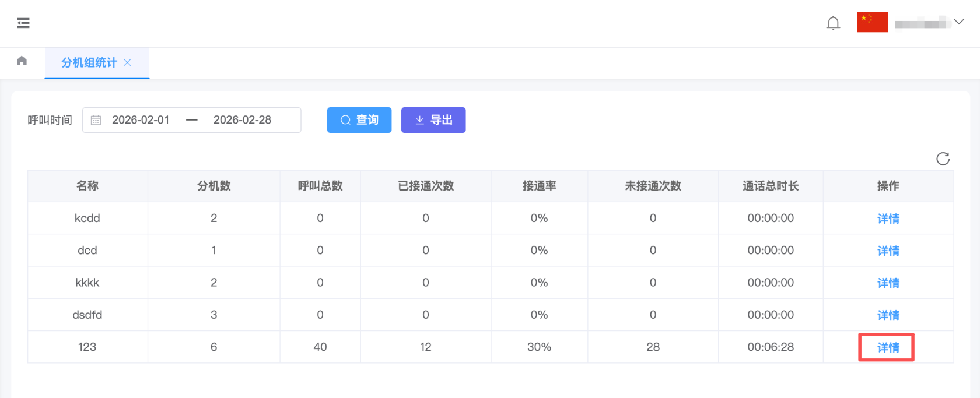Open 详情 for the dcd row
Viewport: 980px width, 398px height.
click(x=888, y=251)
